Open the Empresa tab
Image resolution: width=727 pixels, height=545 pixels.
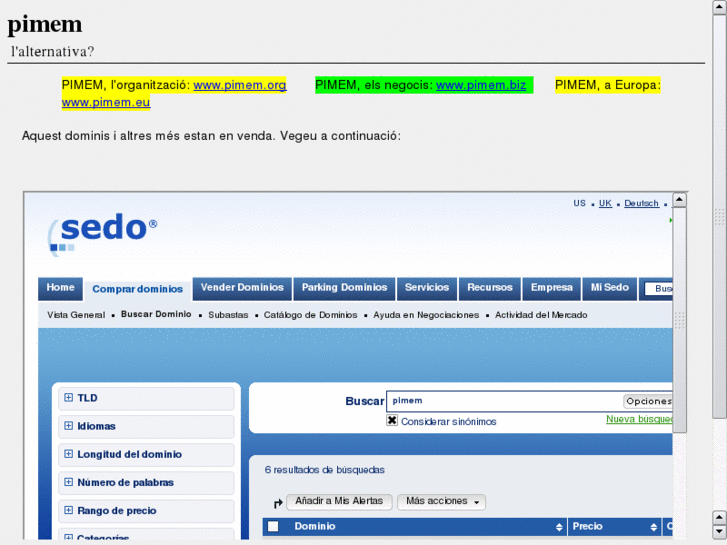point(552,288)
